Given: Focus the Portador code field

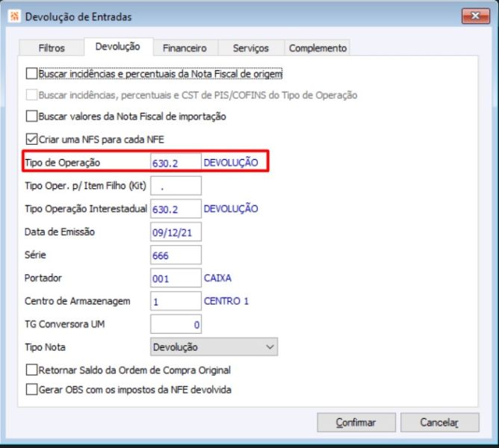Looking at the screenshot, I should point(176,278).
